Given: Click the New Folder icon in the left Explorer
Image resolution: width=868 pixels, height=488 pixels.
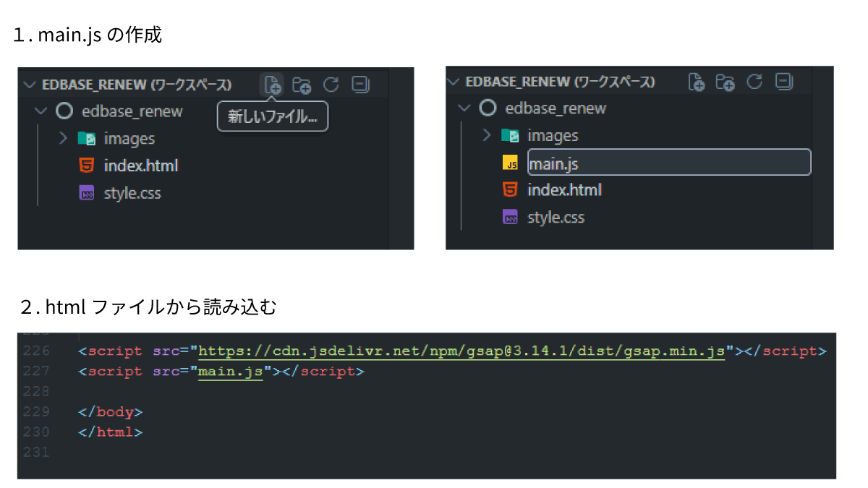Looking at the screenshot, I should point(302,85).
